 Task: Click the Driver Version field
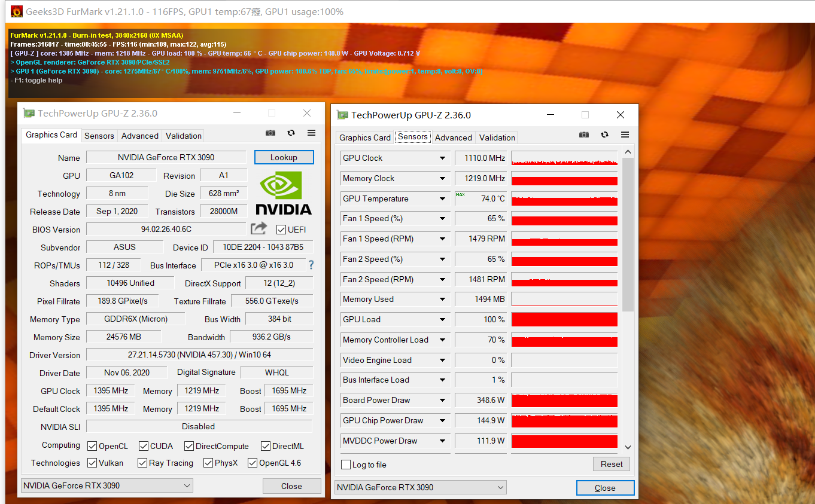coord(199,355)
